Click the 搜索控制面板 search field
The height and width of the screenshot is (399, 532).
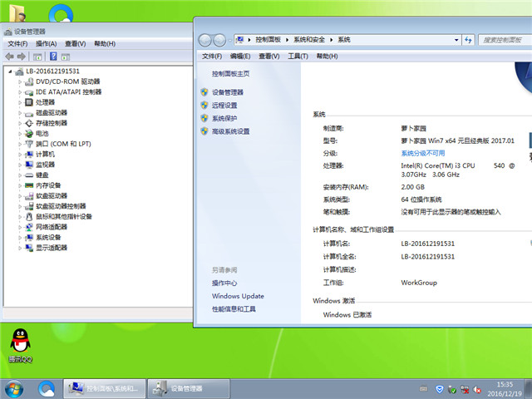pos(505,40)
